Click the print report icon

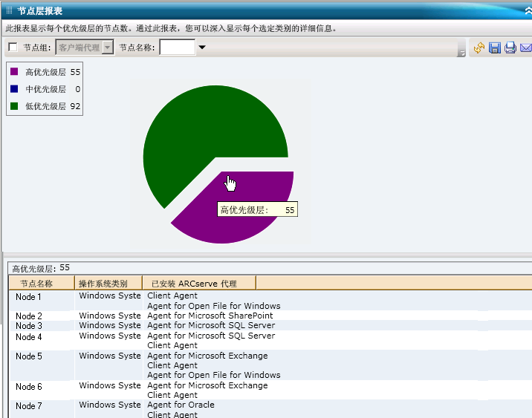tap(510, 48)
